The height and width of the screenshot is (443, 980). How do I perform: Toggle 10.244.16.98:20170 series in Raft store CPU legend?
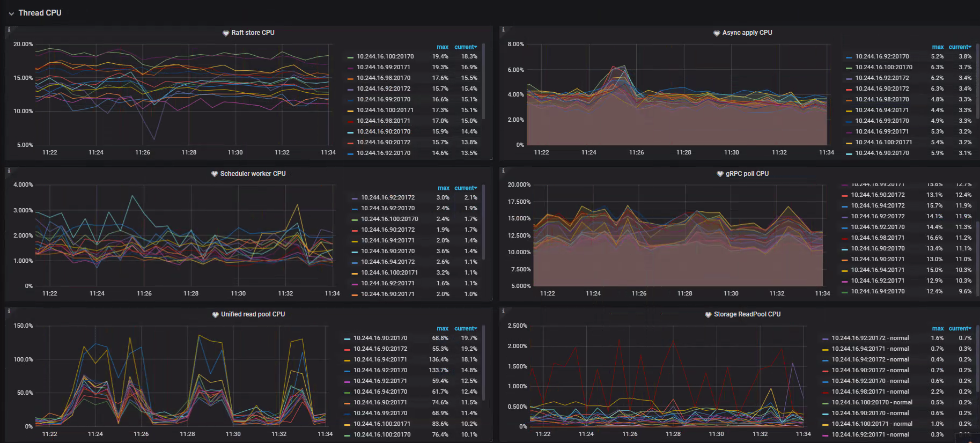(384, 78)
